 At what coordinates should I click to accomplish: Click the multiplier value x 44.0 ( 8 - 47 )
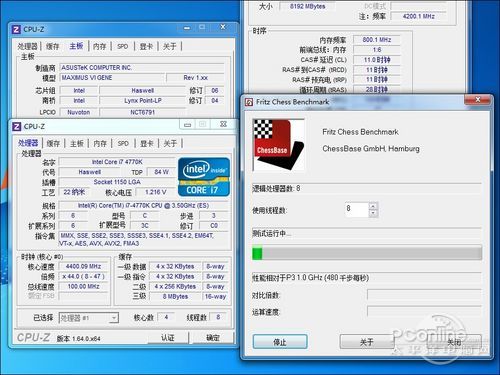[83, 276]
